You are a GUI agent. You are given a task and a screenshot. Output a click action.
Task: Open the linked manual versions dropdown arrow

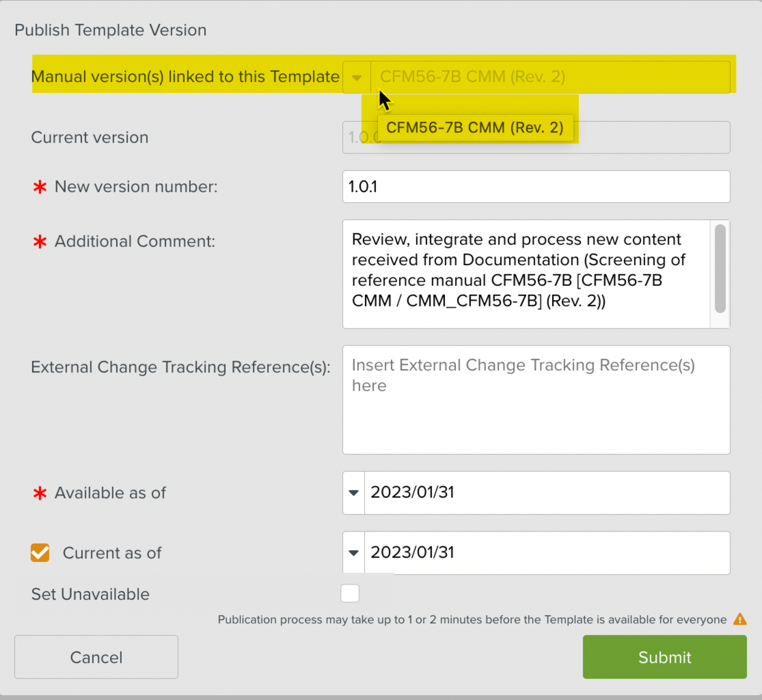356,77
